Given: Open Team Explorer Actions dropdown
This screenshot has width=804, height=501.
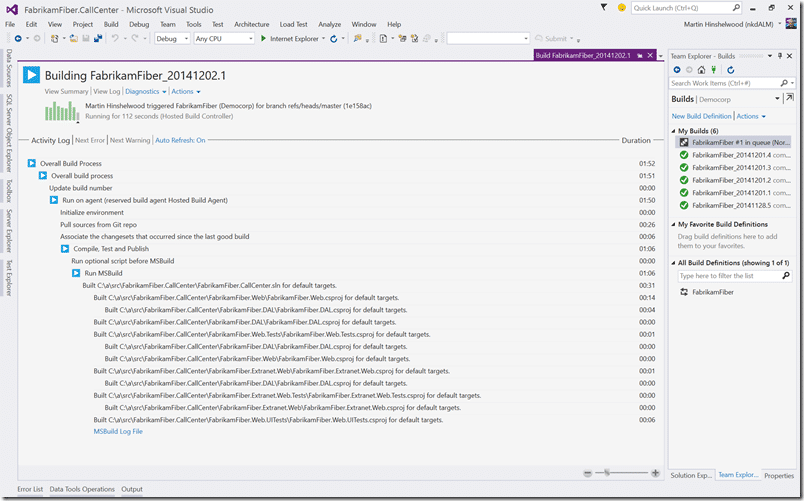Looking at the screenshot, I should click(x=751, y=116).
